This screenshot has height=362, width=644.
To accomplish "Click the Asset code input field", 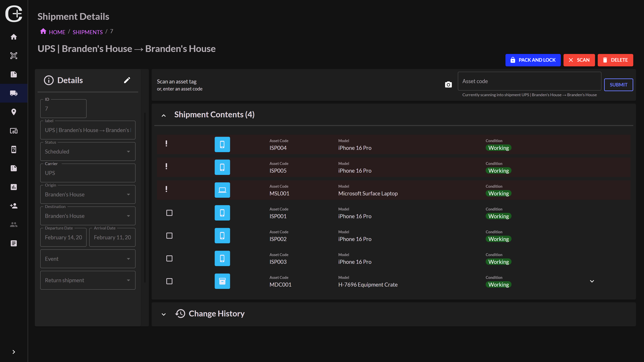I will (529, 81).
